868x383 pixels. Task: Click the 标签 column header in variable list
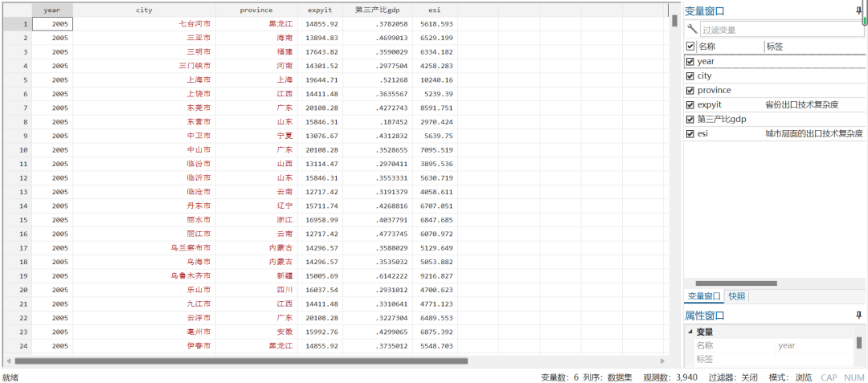tap(775, 47)
